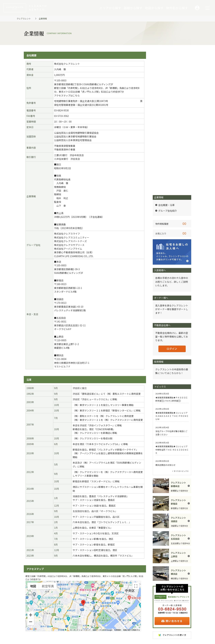Click 社宅をお探しの法人様へ banner
Image resolution: width=215 pixels, height=644 pixels.
point(172,252)
